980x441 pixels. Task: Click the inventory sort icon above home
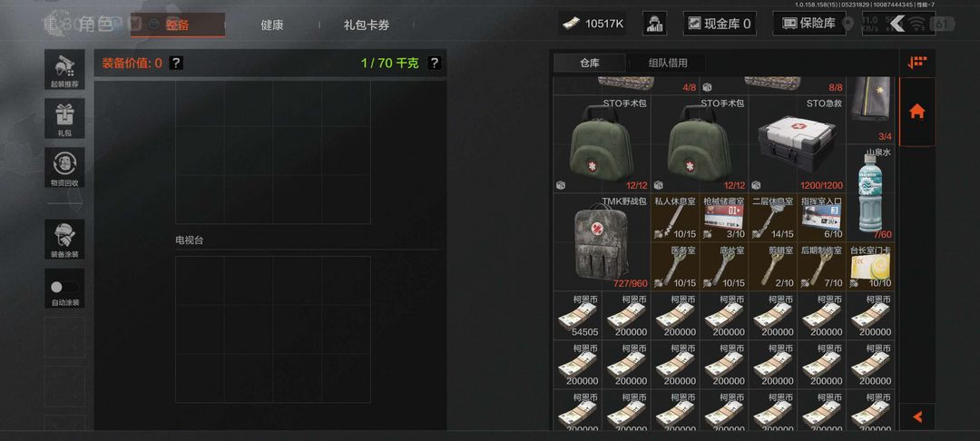coord(916,63)
